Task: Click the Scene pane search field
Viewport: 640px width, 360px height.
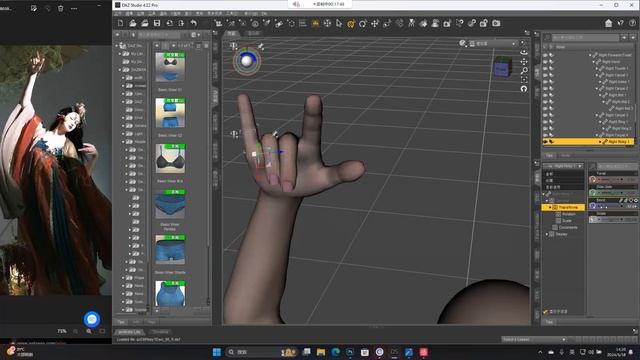Action: click(x=585, y=38)
